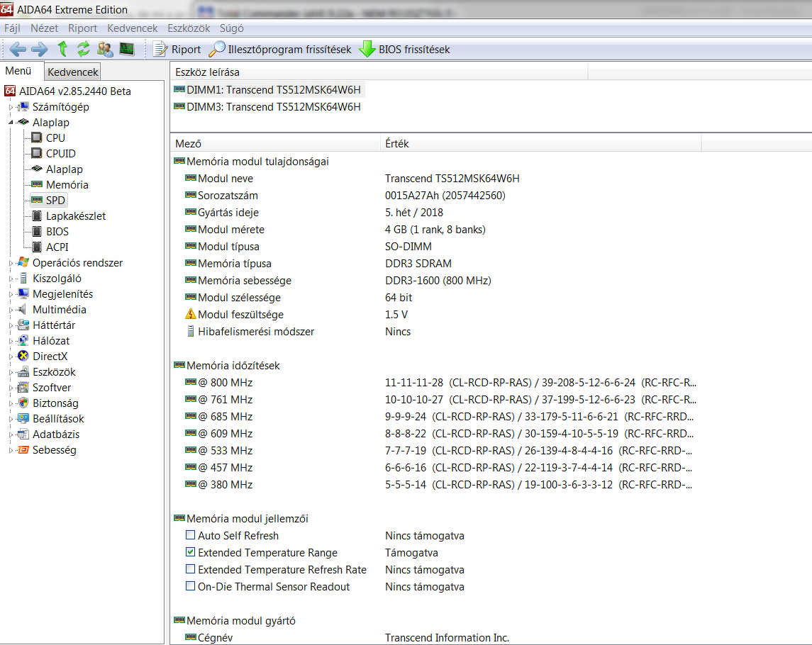This screenshot has height=645, width=812.
Task: Click the Érték column header
Action: click(541, 144)
